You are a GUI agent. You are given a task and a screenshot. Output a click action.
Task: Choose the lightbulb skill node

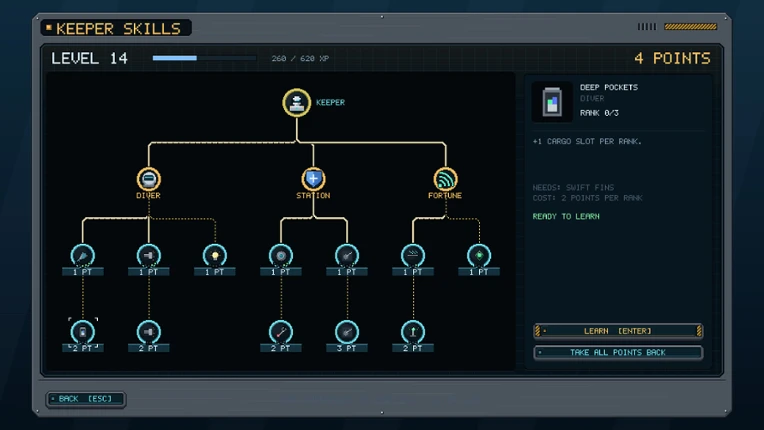tap(214, 255)
